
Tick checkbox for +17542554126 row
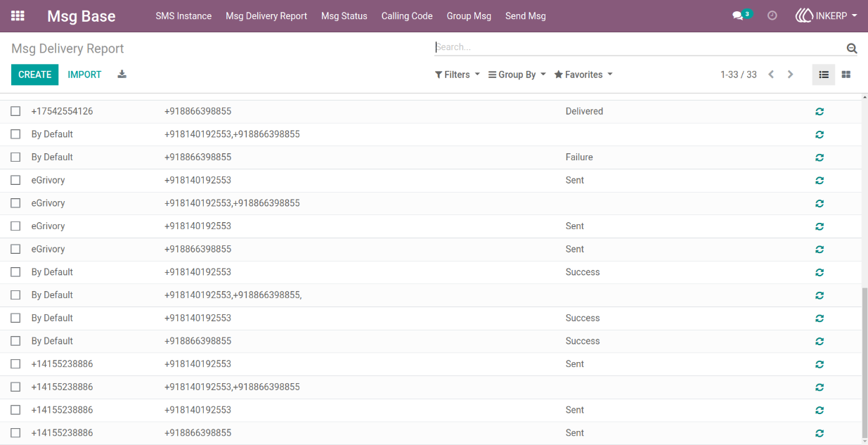[x=15, y=111]
